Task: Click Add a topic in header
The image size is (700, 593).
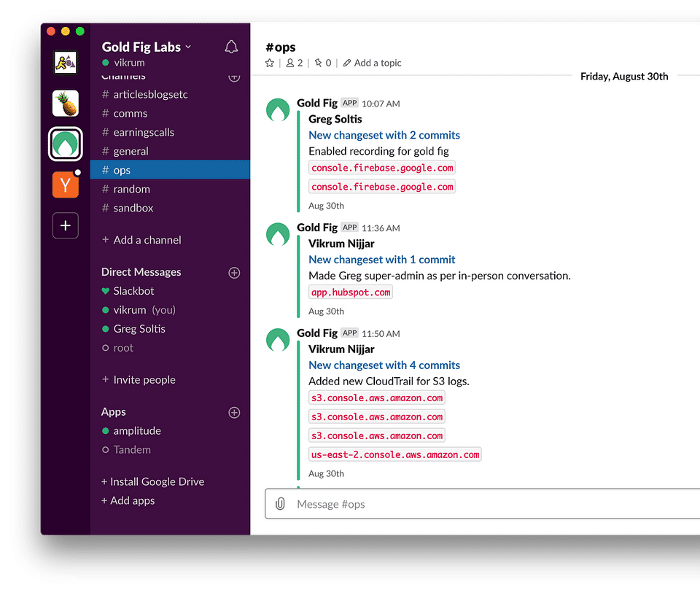Action: 373,63
